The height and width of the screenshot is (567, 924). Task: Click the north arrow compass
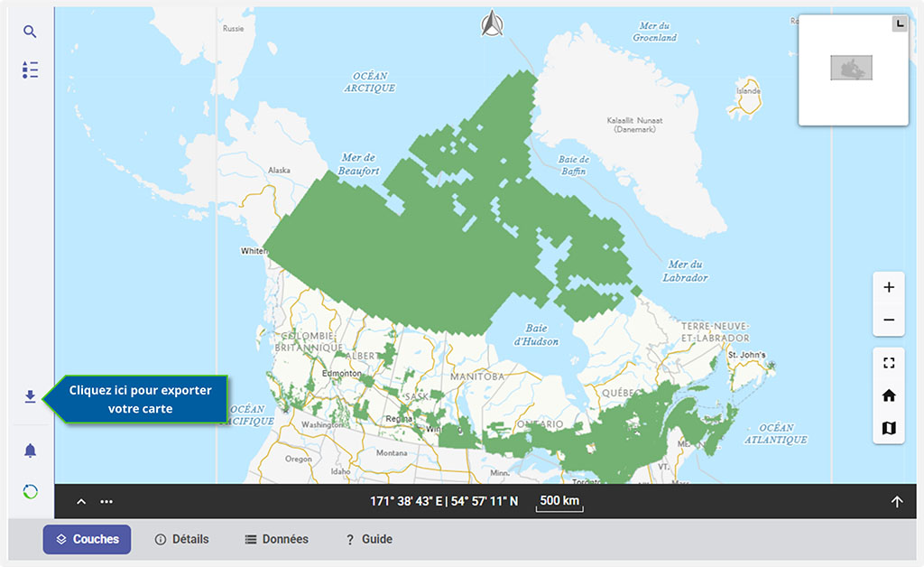tap(493, 23)
